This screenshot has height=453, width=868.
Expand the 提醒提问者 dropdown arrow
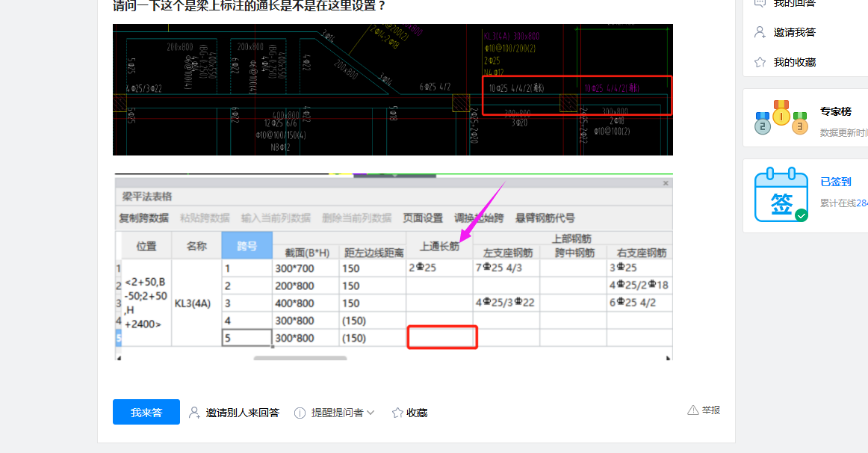(x=371, y=413)
